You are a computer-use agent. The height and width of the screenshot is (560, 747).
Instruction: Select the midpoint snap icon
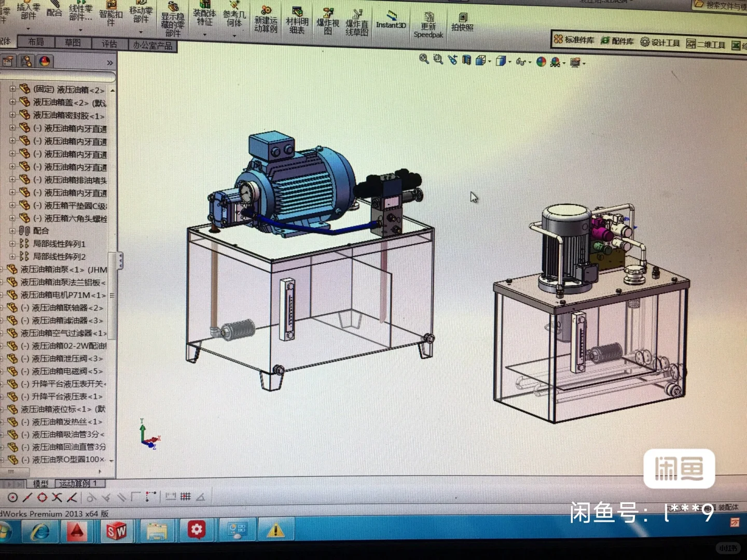27,498
